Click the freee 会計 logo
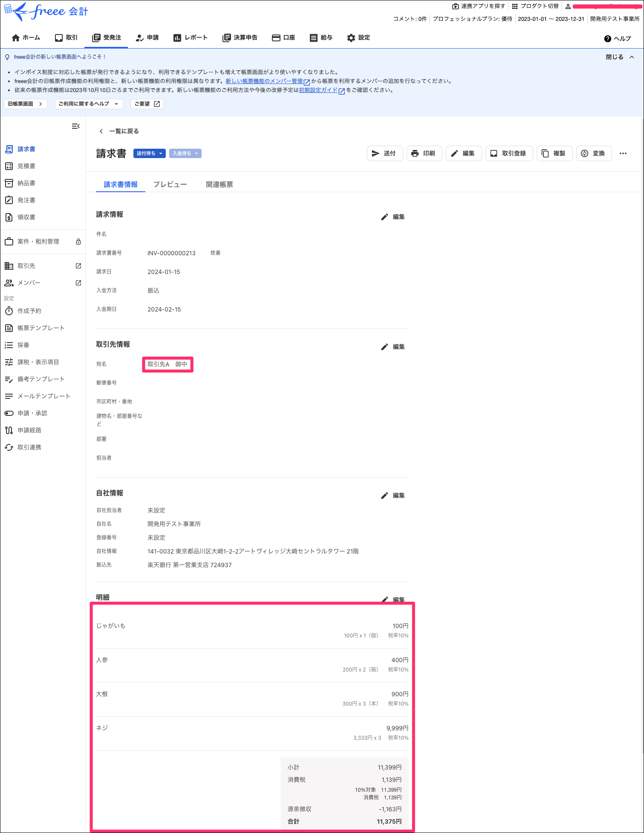The width and height of the screenshot is (644, 833). click(x=46, y=12)
